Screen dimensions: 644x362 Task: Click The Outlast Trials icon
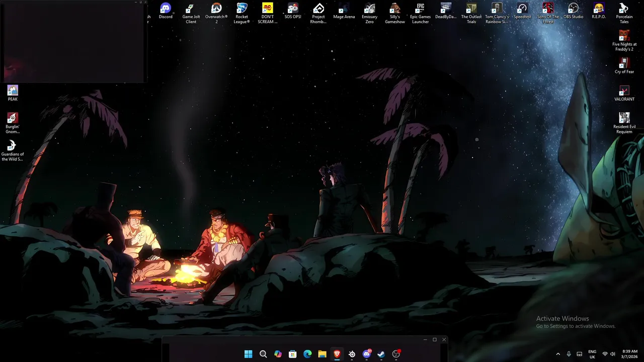click(x=471, y=13)
